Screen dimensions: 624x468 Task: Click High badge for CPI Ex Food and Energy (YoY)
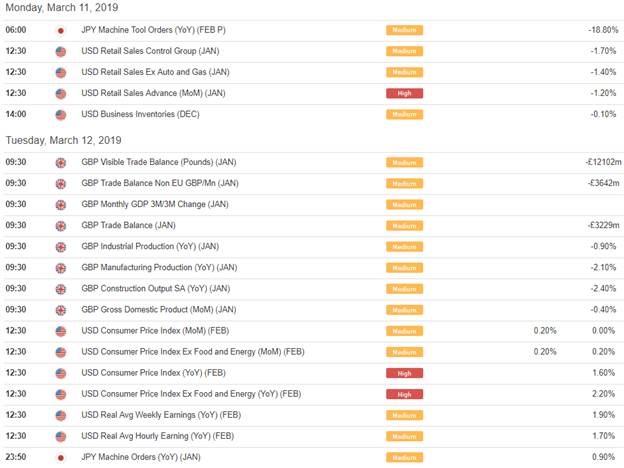[x=404, y=394]
